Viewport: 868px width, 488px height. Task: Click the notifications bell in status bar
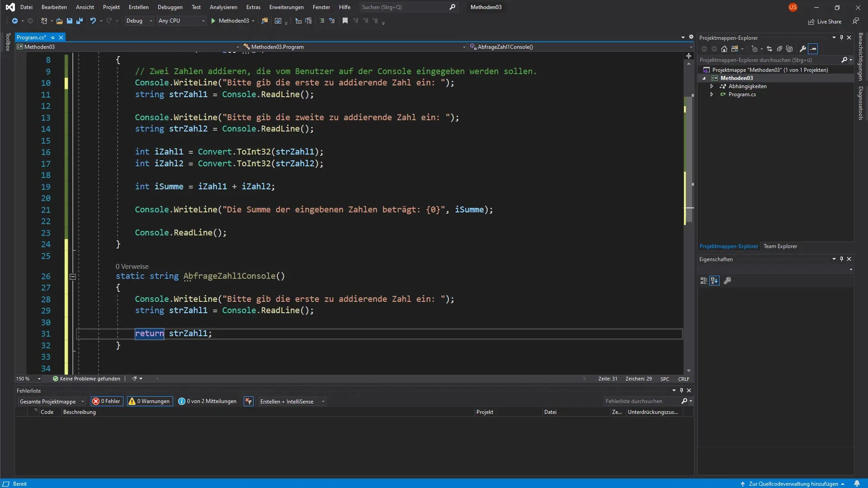pos(857,483)
